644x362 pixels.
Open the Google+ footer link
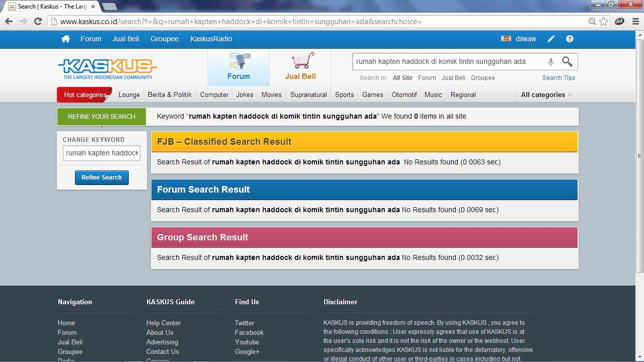pyautogui.click(x=247, y=352)
